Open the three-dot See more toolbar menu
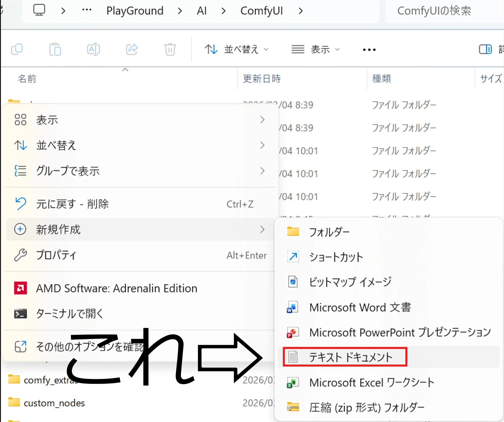 pos(369,50)
